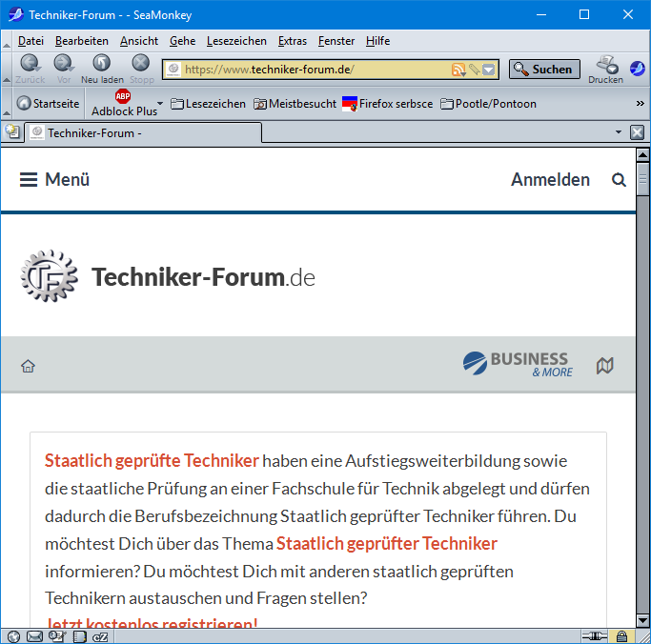Click the security padlock in status bar

621,636
